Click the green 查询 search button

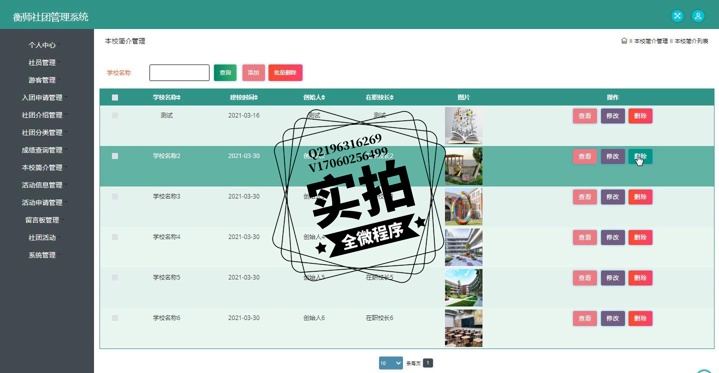[225, 72]
